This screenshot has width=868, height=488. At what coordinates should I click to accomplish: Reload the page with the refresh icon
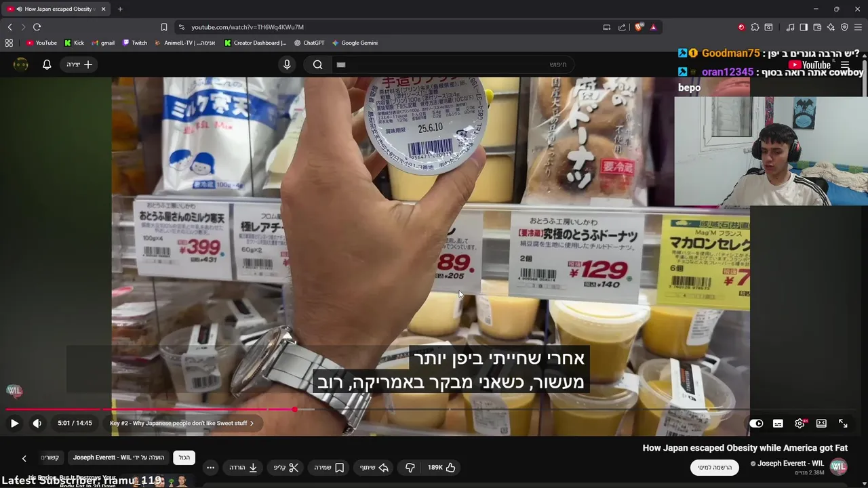coord(37,27)
